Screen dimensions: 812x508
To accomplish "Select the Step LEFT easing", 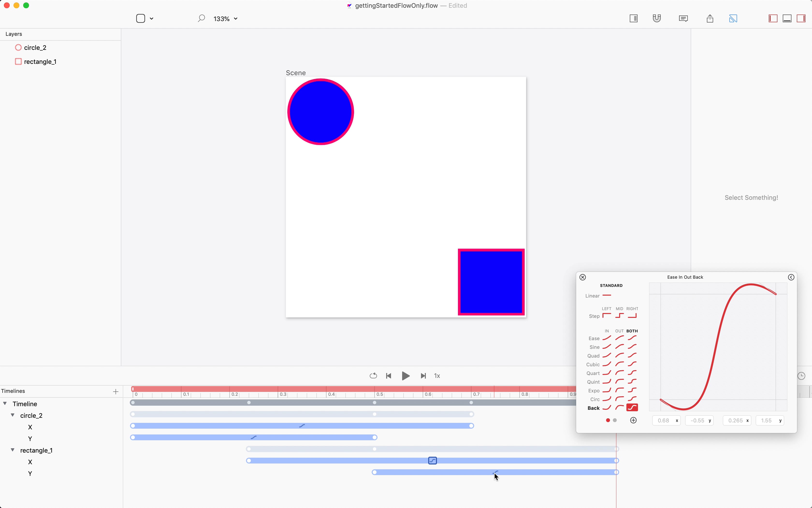I will [607, 316].
